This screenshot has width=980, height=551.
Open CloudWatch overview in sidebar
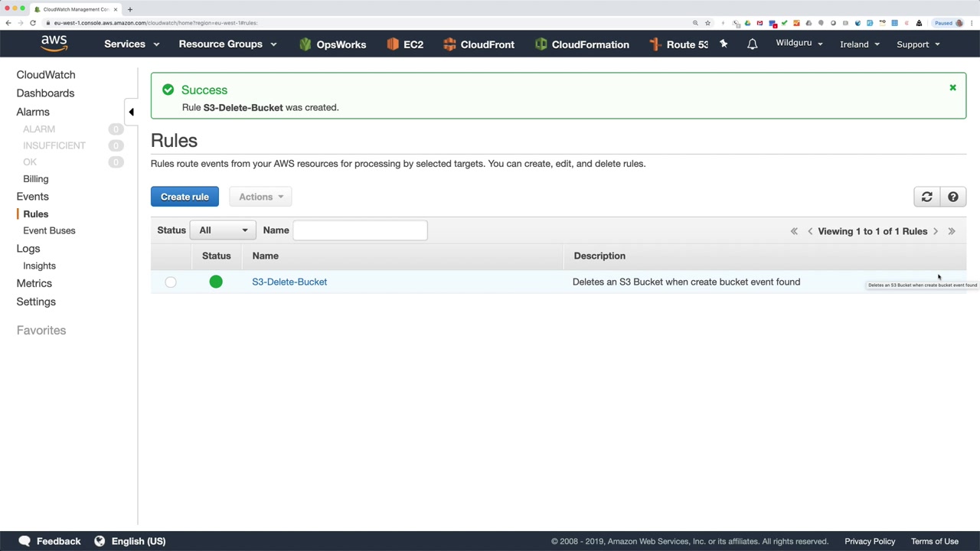(46, 75)
